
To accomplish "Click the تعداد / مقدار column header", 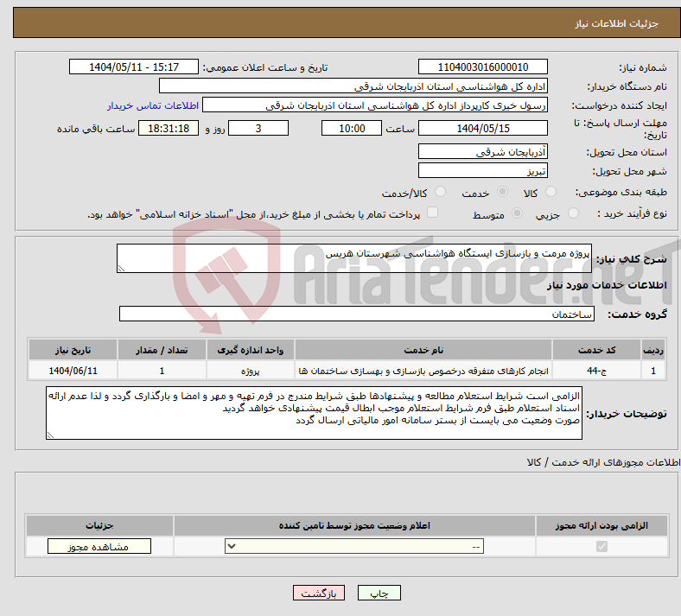I will point(162,350).
